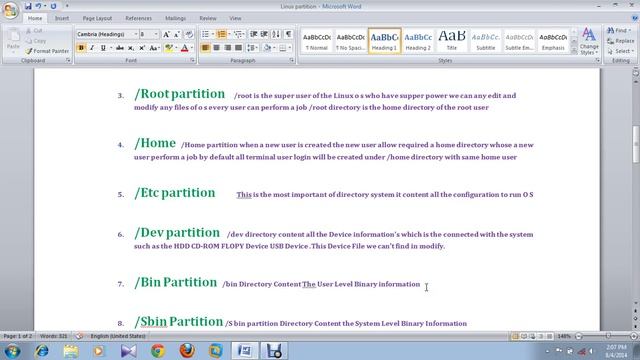Click the Windows Start orb
The width and height of the screenshot is (640, 360).
click(12, 351)
